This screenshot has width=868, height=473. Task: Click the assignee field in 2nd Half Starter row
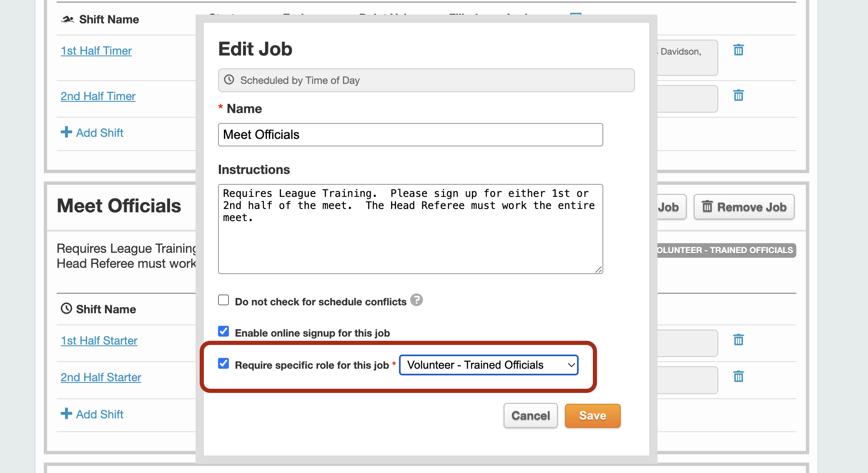[x=687, y=380]
